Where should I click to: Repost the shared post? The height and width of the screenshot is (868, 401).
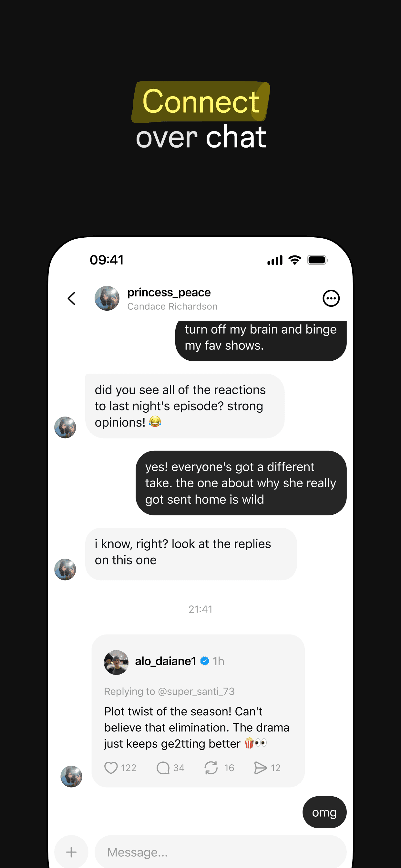[x=211, y=768]
